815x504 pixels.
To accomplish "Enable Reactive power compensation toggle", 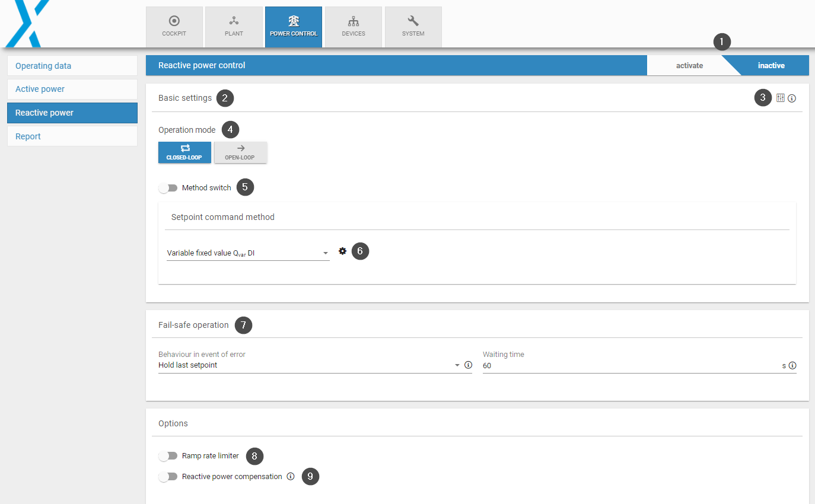I will click(x=168, y=477).
